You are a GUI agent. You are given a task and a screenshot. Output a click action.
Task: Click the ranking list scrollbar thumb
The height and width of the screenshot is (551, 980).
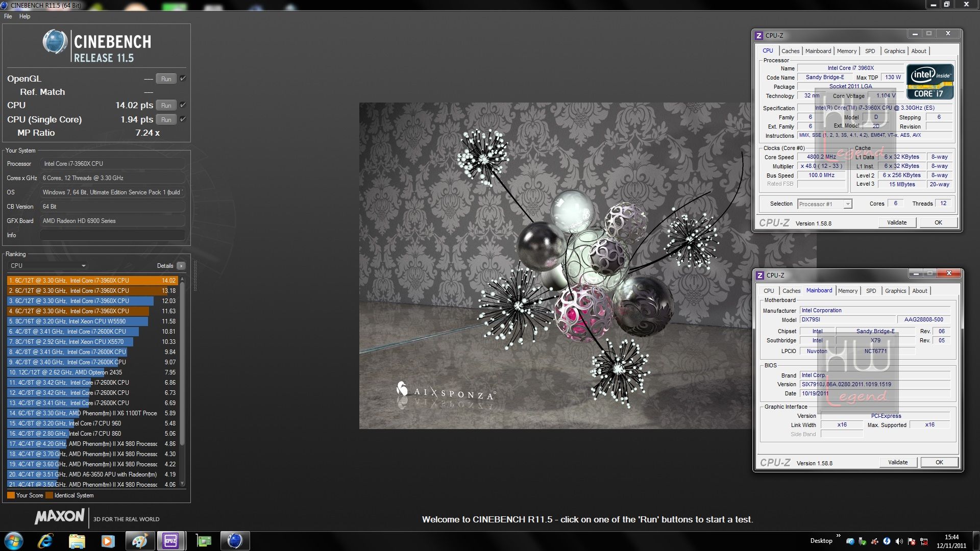click(182, 363)
